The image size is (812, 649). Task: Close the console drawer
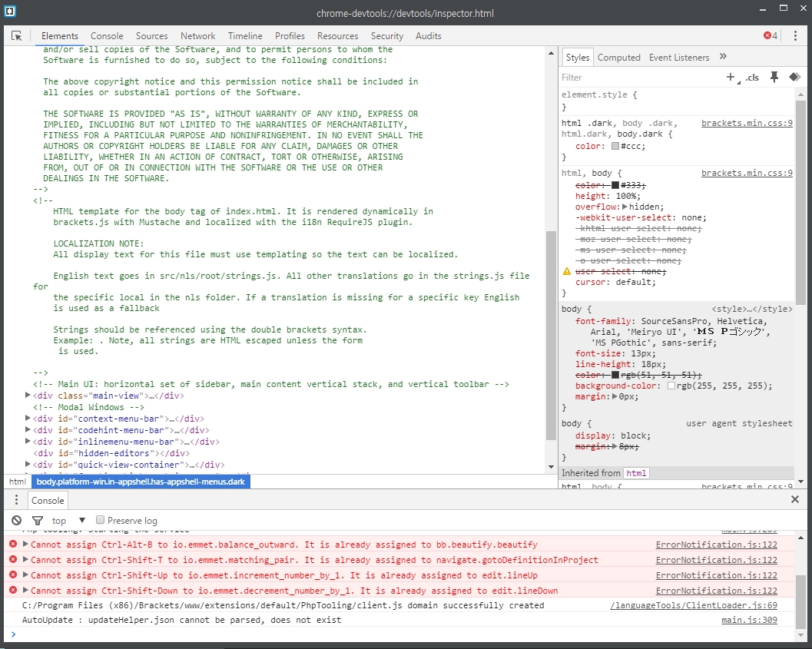click(795, 500)
